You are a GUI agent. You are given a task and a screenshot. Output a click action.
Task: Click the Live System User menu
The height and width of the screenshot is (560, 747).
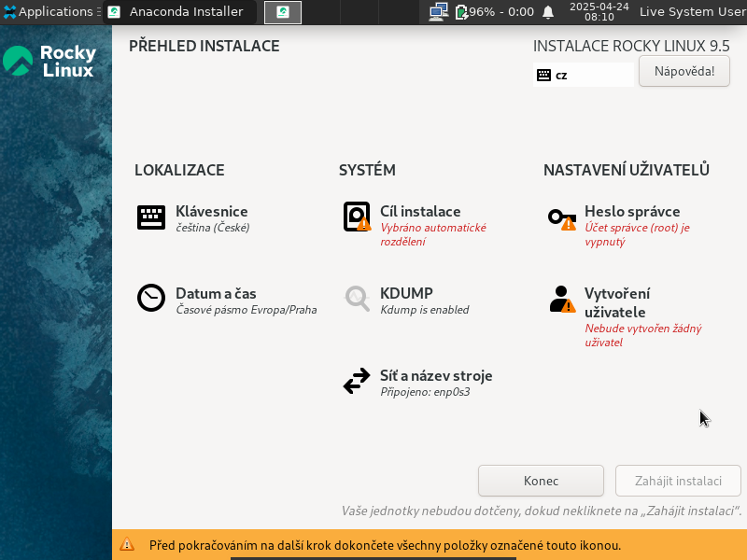point(692,12)
